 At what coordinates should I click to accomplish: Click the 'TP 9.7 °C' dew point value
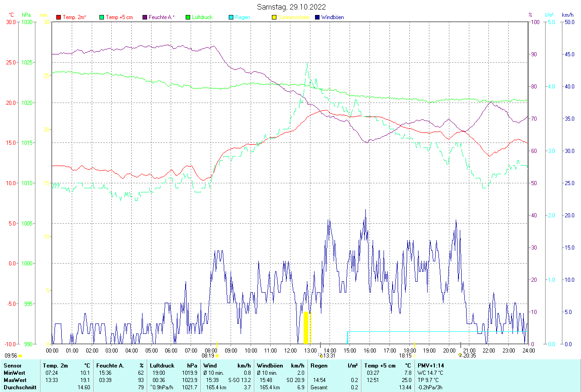coord(429,380)
